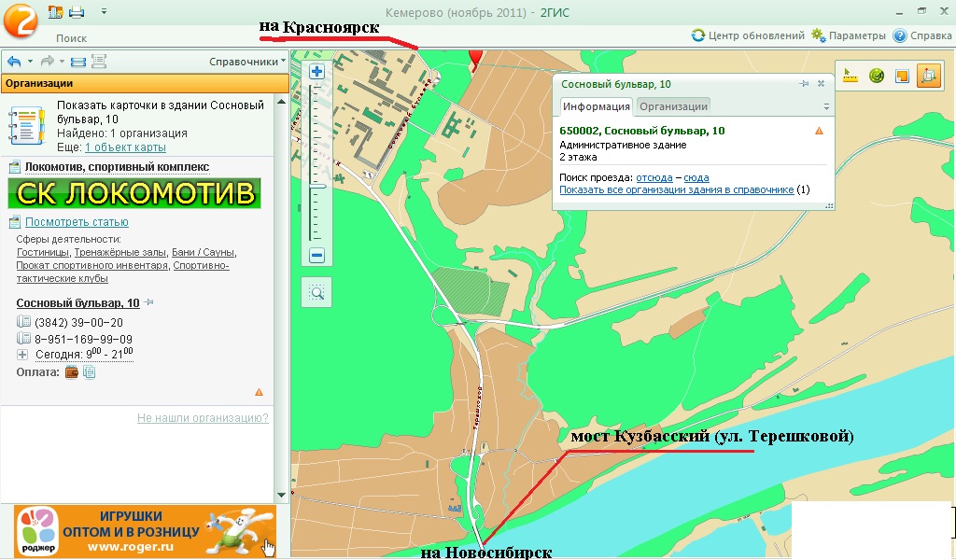
Task: Click the city buildings icon in title bar
Action: pyautogui.click(x=54, y=12)
